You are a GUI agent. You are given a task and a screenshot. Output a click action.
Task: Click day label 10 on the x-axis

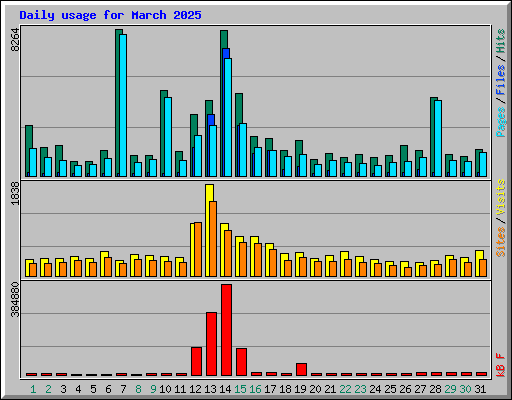165,389
